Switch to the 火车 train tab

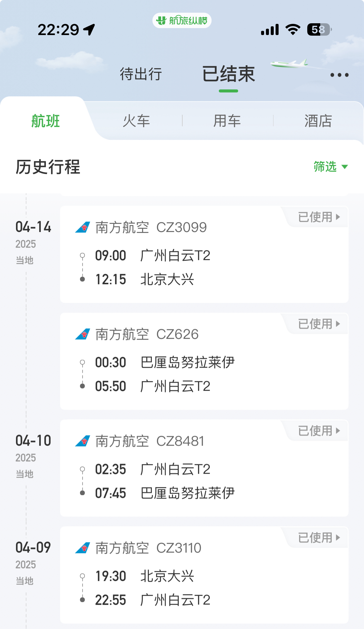click(x=136, y=121)
